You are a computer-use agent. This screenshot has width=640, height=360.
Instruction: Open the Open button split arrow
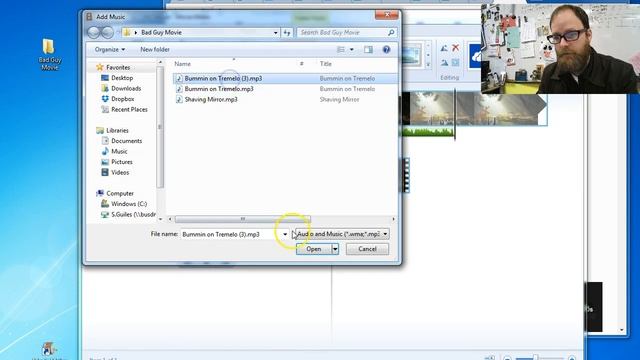point(335,249)
